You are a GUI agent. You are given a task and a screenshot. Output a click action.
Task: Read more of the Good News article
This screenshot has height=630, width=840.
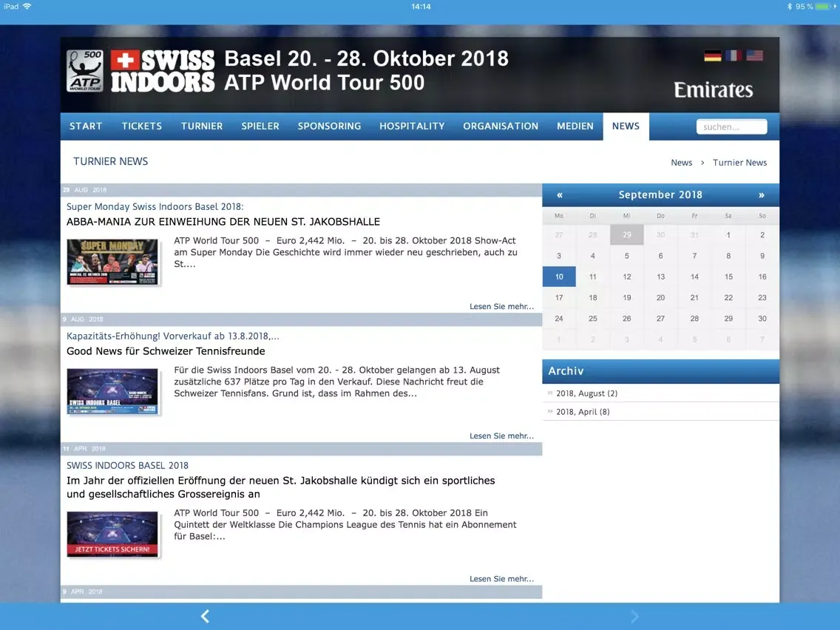pyautogui.click(x=501, y=436)
